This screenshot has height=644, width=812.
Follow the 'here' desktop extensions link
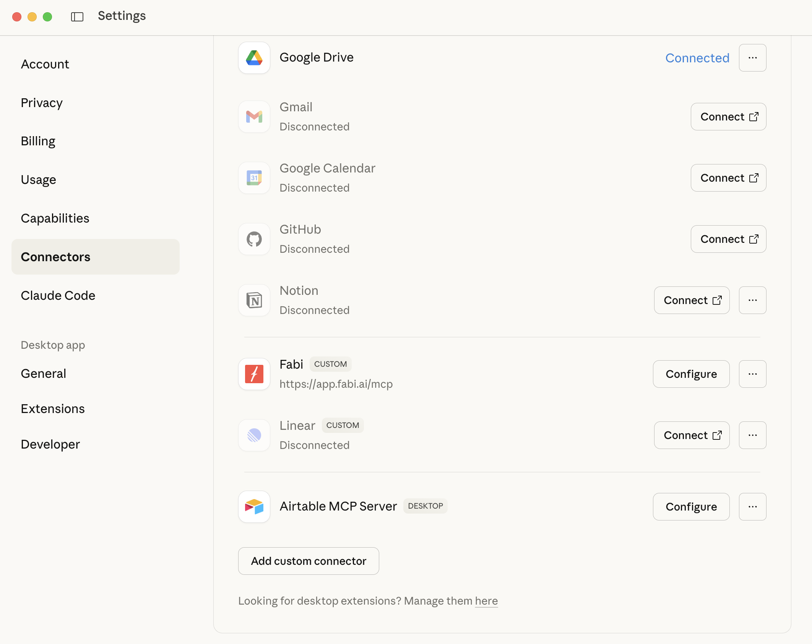[x=486, y=601]
